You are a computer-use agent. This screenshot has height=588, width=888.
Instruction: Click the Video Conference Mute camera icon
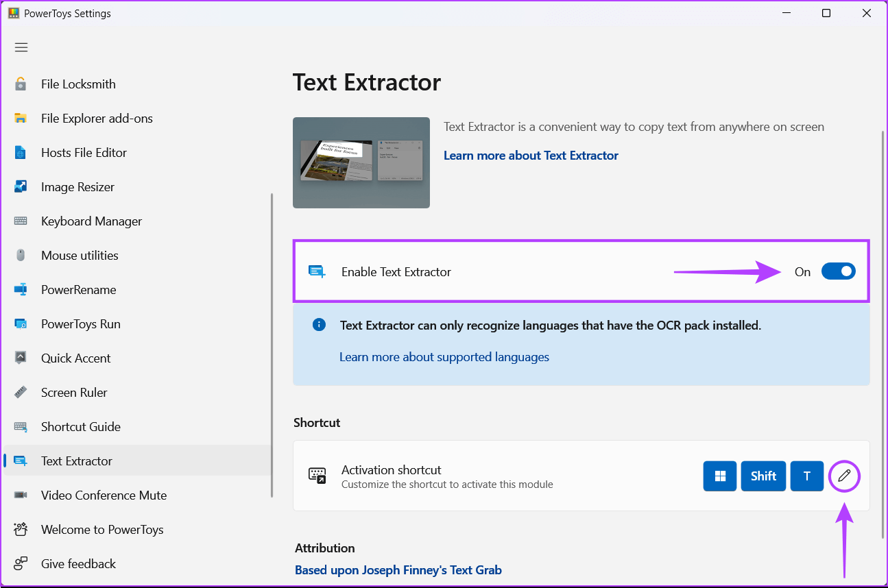point(21,495)
